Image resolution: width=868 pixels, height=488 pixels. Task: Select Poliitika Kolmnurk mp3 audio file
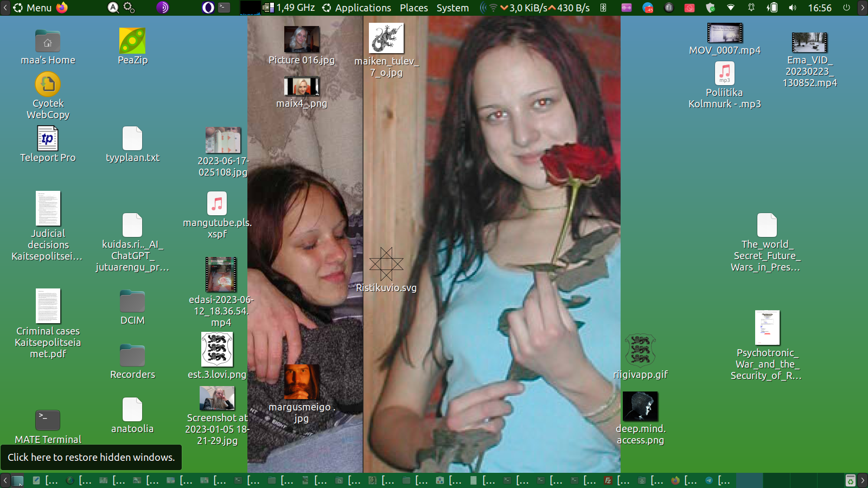(725, 74)
